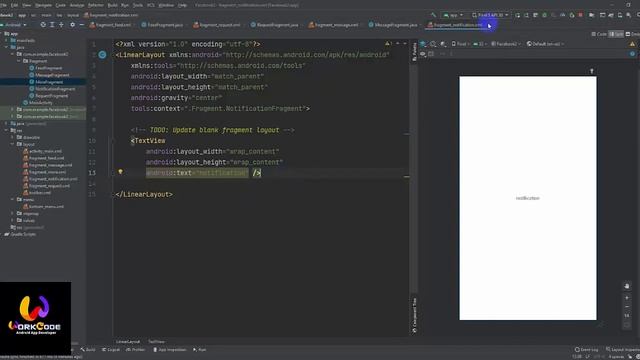Screen dimensions: 640x360
Task: Open the Event Log button
Action: pos(586,350)
